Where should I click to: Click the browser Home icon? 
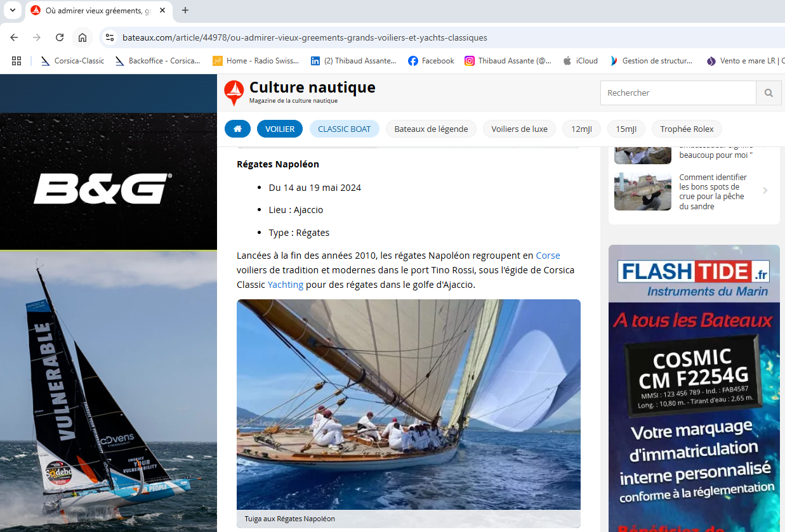[82, 37]
